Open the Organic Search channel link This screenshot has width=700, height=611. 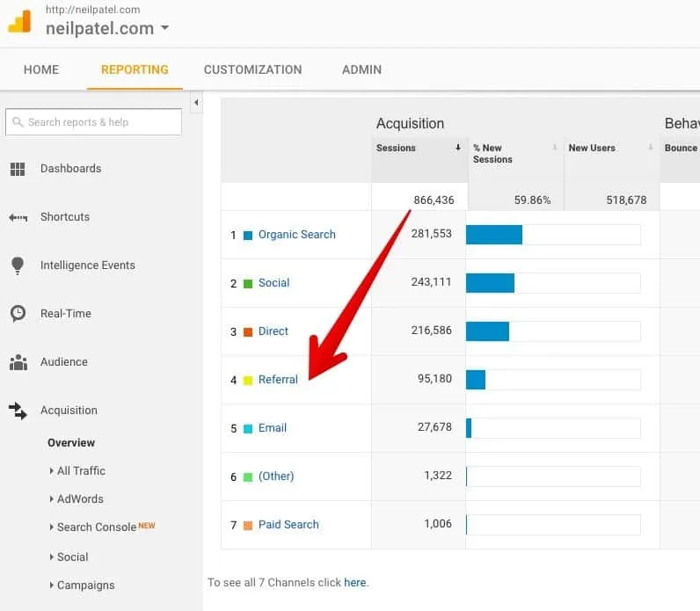point(296,235)
